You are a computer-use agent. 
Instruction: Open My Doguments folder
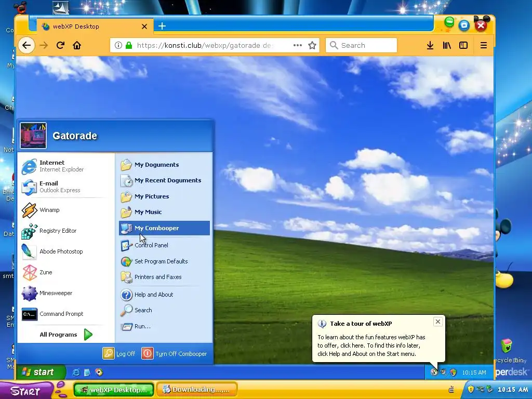pyautogui.click(x=164, y=165)
